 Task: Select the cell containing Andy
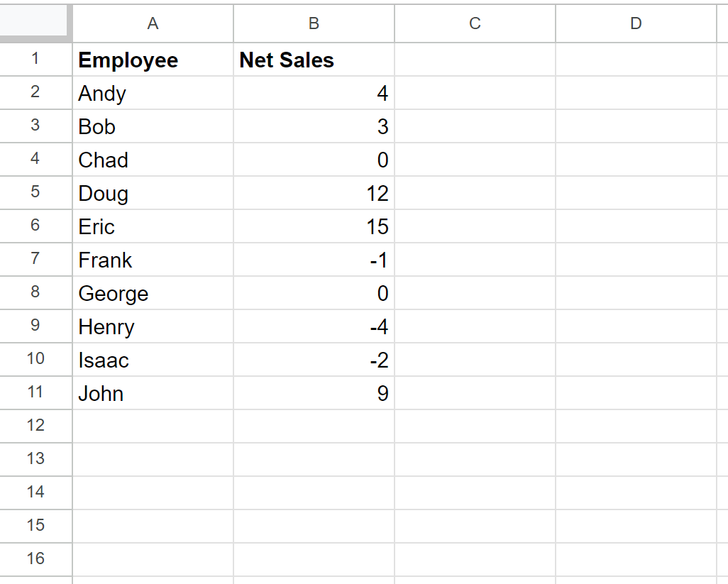click(153, 93)
